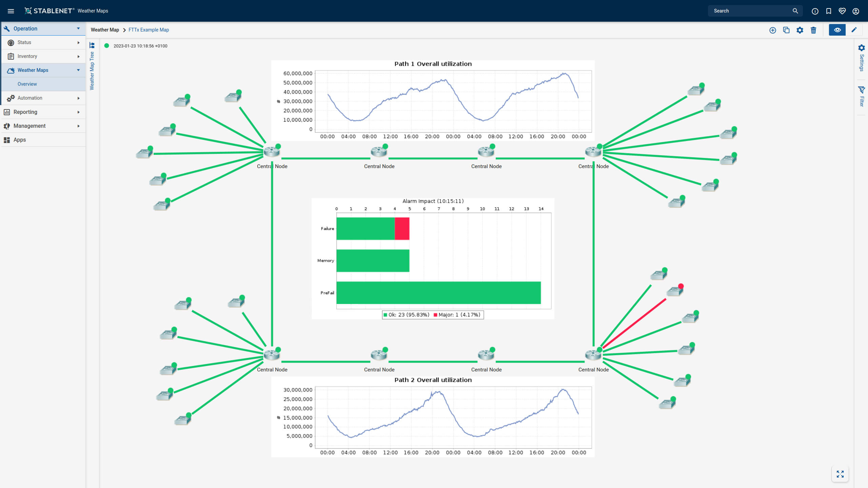
Task: Open the bookmarks icon
Action: [x=829, y=11]
